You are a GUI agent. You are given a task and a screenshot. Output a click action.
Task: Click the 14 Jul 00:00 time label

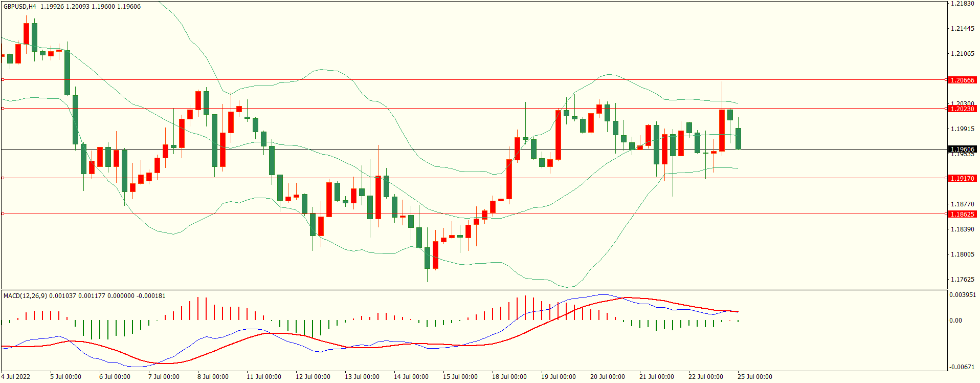tap(411, 377)
